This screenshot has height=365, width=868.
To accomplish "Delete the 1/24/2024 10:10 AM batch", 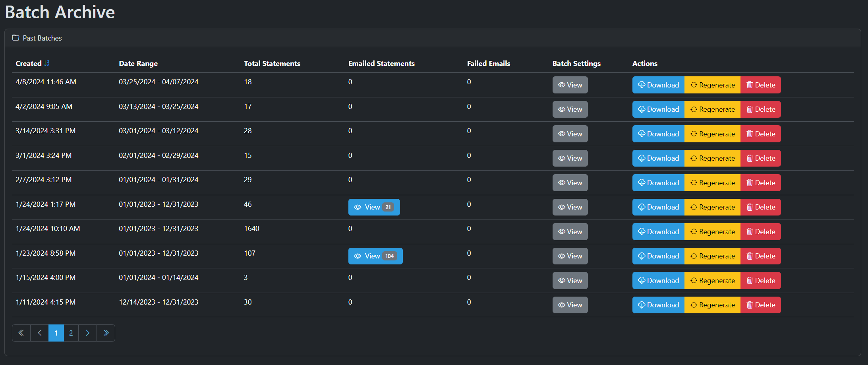I will tap(760, 232).
